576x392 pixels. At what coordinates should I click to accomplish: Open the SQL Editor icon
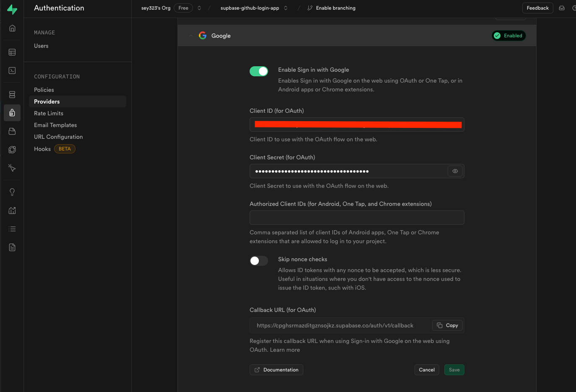[12, 70]
